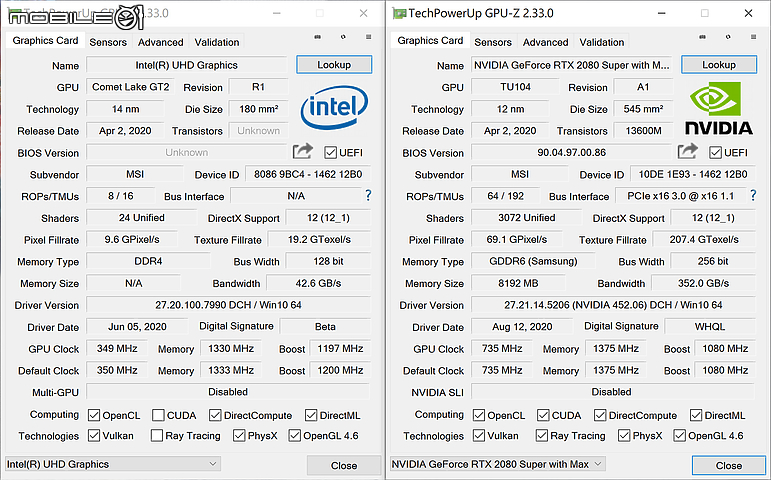The width and height of the screenshot is (771, 480).
Task: Click the GPU field showing TU104
Action: click(515, 87)
